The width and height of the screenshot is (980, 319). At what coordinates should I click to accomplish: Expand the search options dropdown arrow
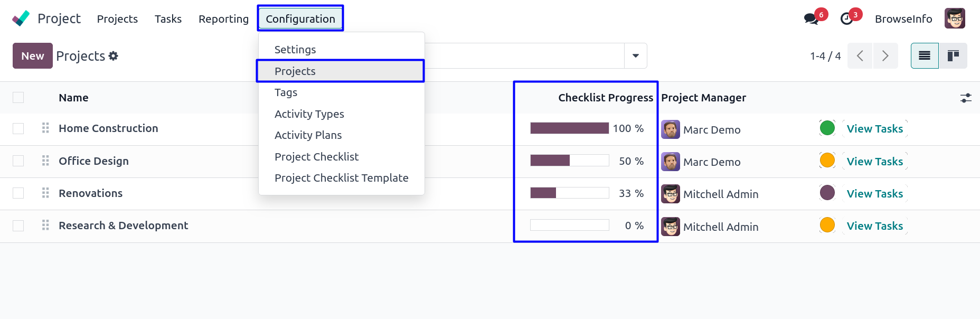636,56
